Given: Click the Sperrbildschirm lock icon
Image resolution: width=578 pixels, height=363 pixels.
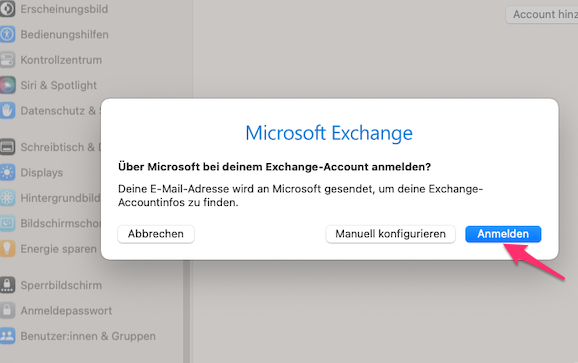Looking at the screenshot, I should pos(7,285).
